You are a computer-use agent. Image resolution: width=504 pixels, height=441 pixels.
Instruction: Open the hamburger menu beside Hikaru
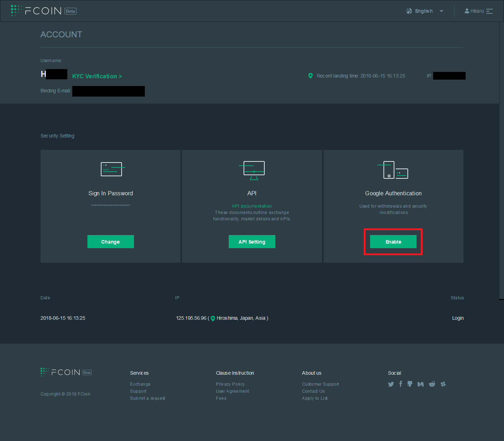(490, 11)
